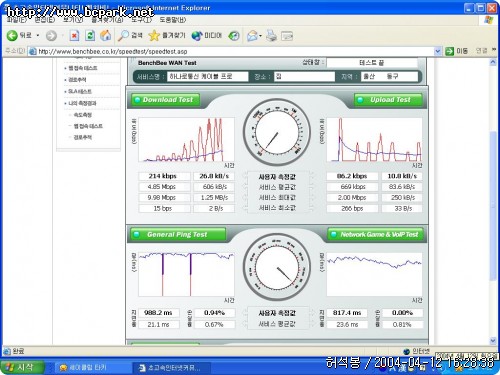Screen dimensions: 500x375
Task: Open the Back button history dropdown arrow
Action: (38, 35)
